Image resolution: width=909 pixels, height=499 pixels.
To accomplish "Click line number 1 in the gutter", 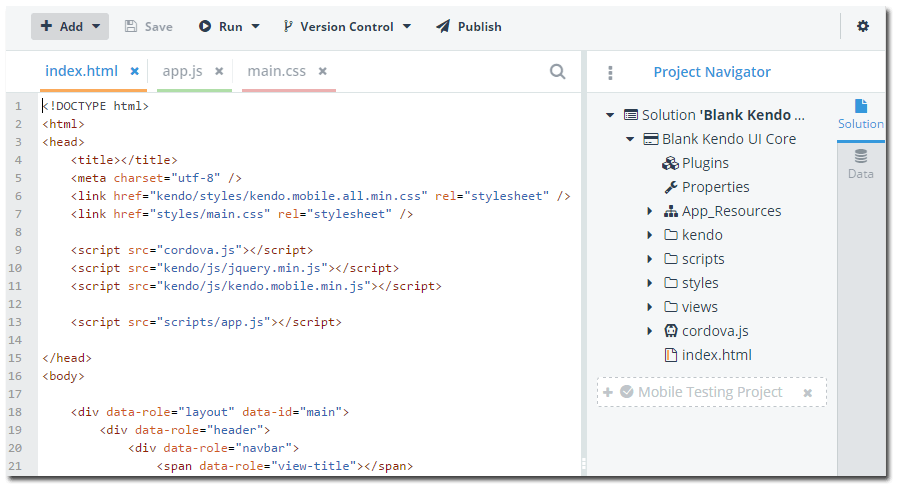I will [18, 106].
